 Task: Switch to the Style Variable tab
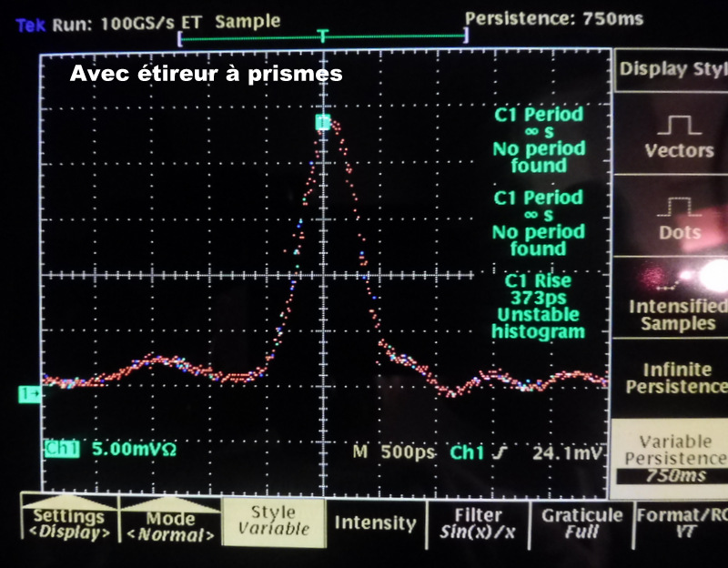click(273, 522)
